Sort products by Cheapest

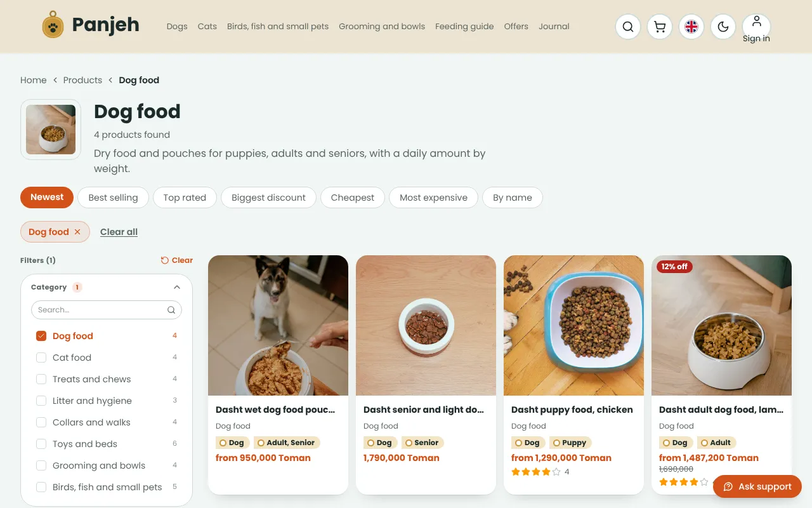[x=353, y=197]
